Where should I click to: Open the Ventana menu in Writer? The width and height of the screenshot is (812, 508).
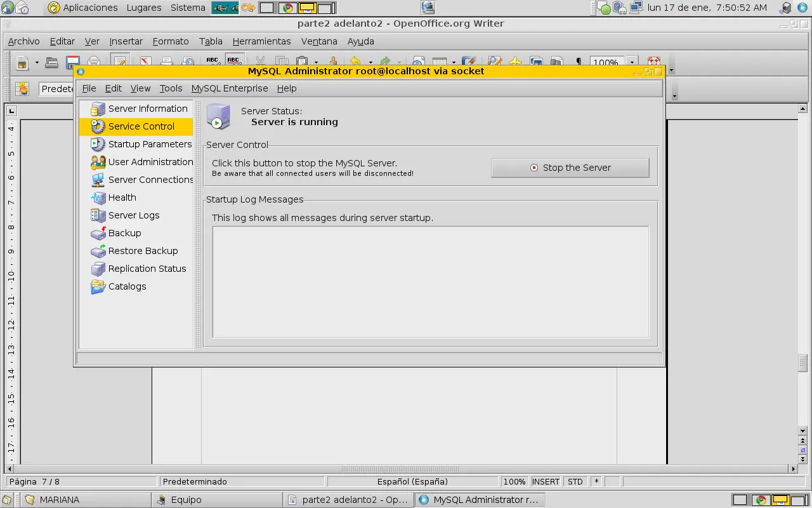coord(319,41)
